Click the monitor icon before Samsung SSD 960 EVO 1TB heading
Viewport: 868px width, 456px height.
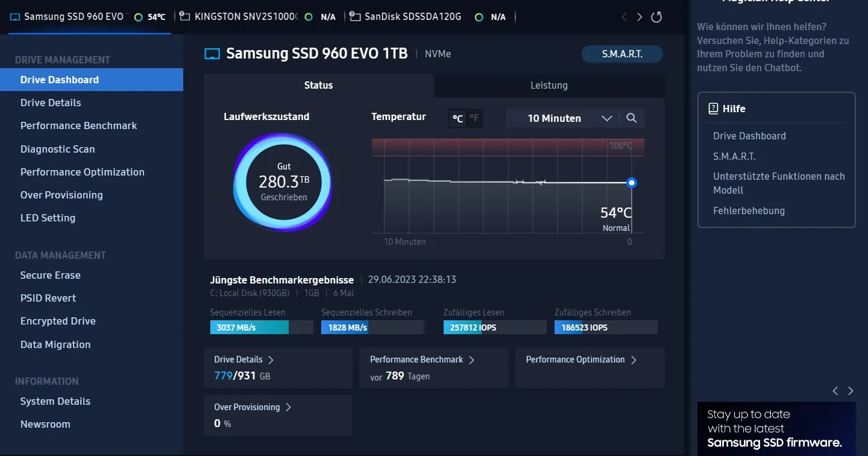(212, 54)
